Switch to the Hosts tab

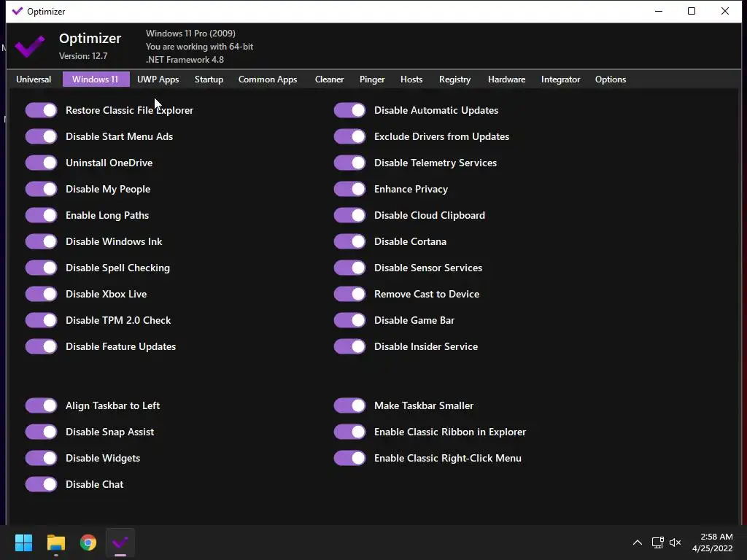(x=411, y=79)
